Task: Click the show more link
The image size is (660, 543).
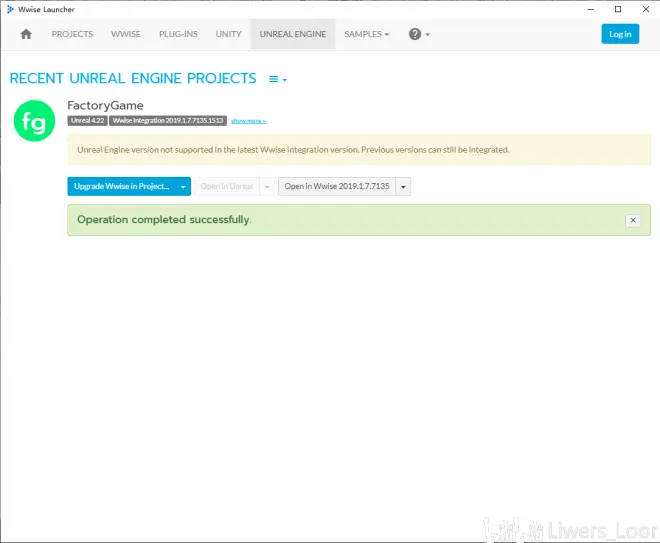Action: pyautogui.click(x=248, y=121)
